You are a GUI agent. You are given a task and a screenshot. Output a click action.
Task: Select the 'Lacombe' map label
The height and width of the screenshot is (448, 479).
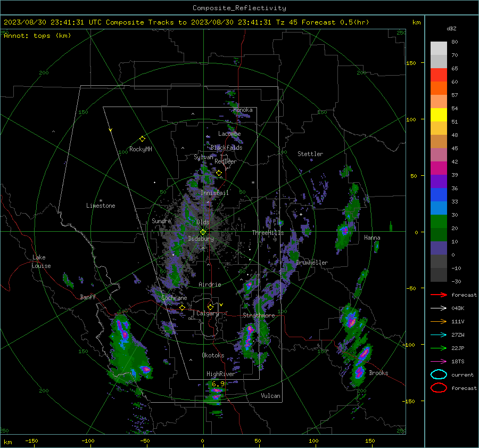click(229, 134)
